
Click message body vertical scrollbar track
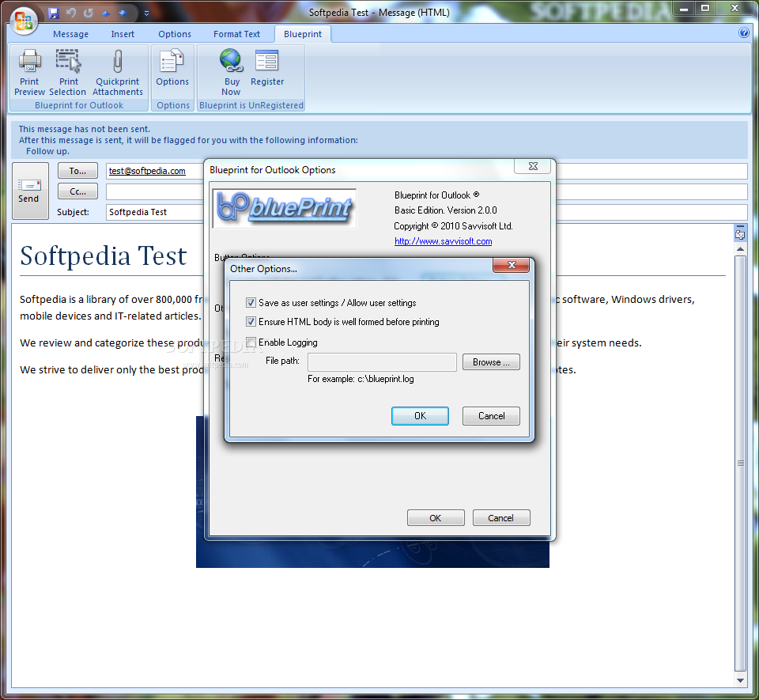pyautogui.click(x=740, y=462)
